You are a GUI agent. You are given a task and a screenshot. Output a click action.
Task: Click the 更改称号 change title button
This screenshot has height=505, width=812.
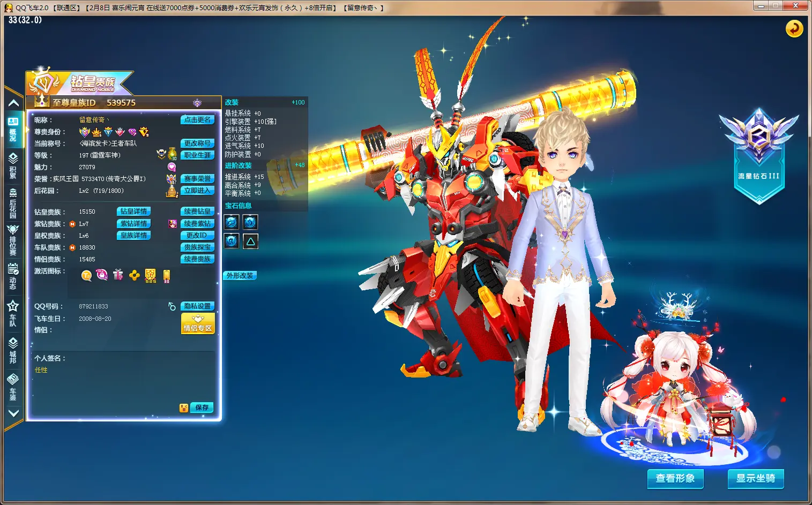pyautogui.click(x=197, y=144)
